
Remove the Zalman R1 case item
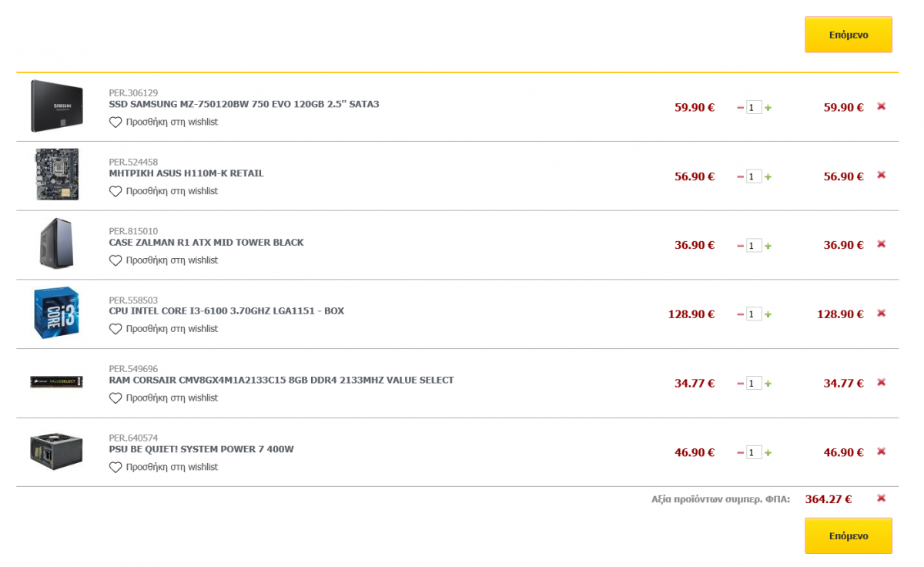coord(882,244)
